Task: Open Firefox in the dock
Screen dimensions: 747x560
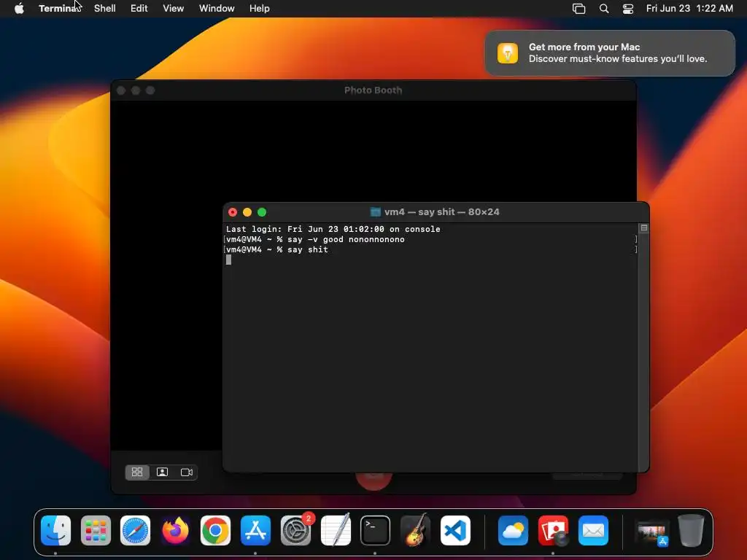Action: click(175, 531)
